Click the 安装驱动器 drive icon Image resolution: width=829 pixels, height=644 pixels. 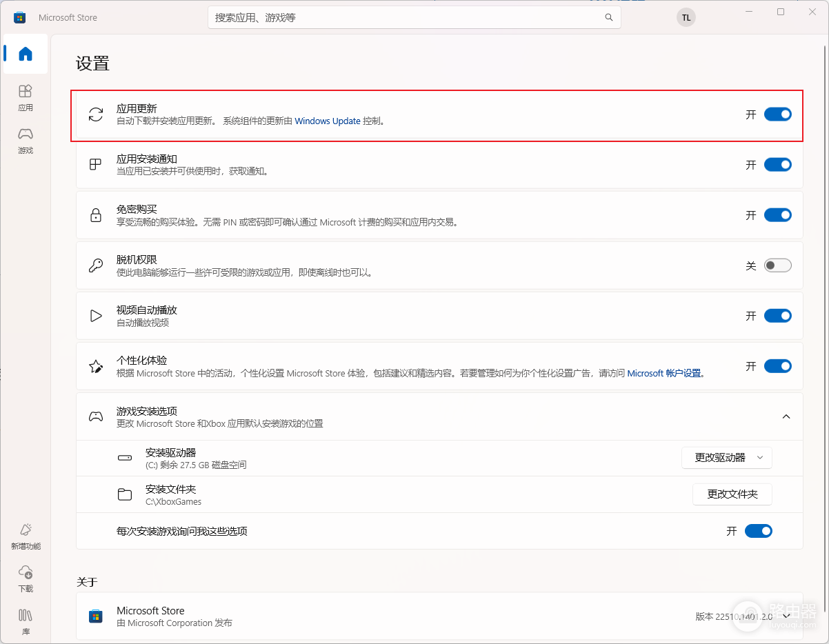(x=125, y=458)
